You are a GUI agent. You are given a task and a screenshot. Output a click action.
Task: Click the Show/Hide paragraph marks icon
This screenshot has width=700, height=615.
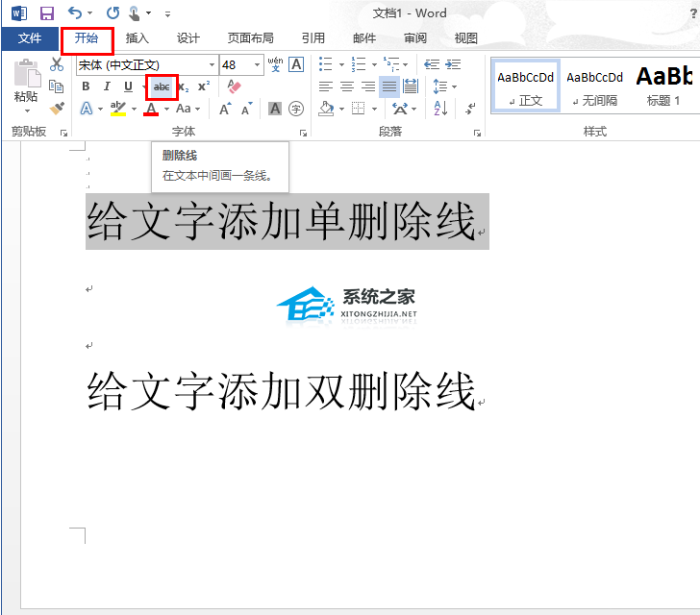(470, 109)
